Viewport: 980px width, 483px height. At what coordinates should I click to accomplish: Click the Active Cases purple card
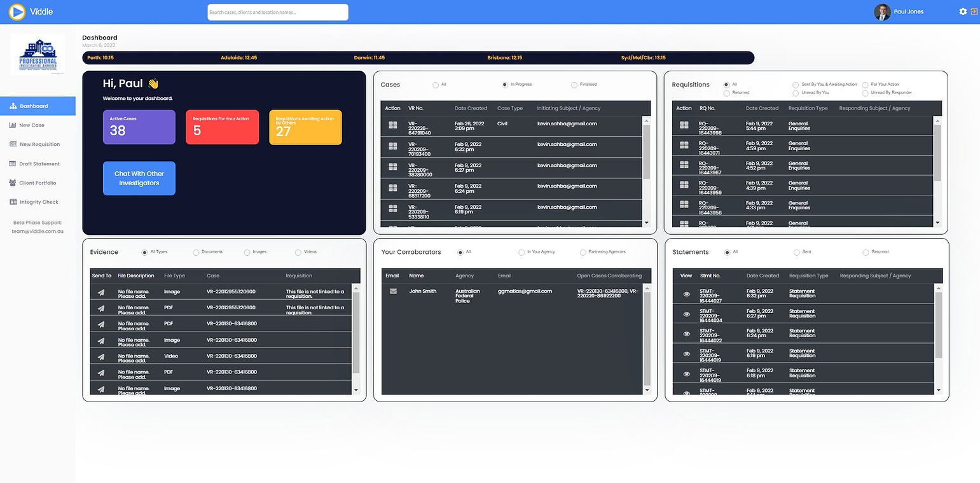point(139,127)
